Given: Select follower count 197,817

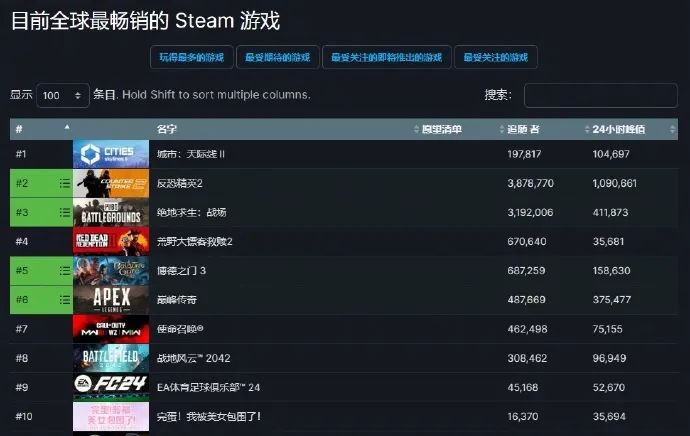Looking at the screenshot, I should 524,154.
